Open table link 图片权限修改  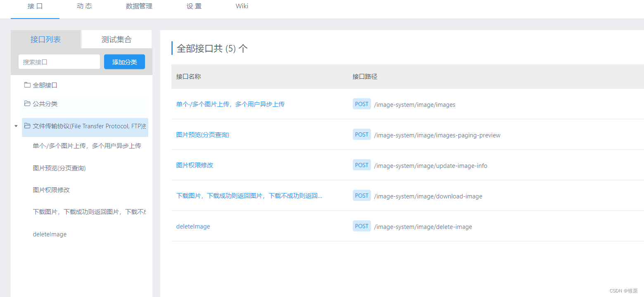(x=195, y=165)
